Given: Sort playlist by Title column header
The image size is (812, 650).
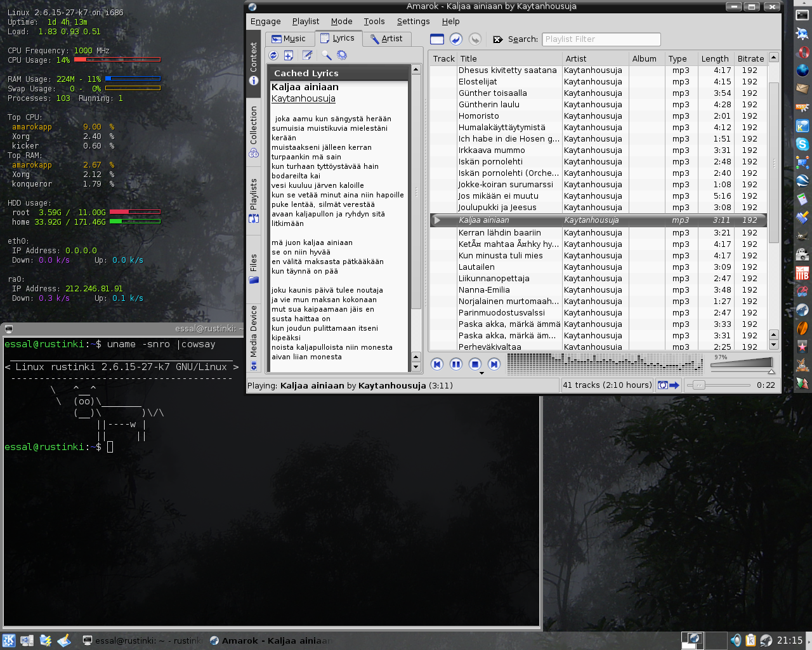Looking at the screenshot, I should pyautogui.click(x=509, y=58).
